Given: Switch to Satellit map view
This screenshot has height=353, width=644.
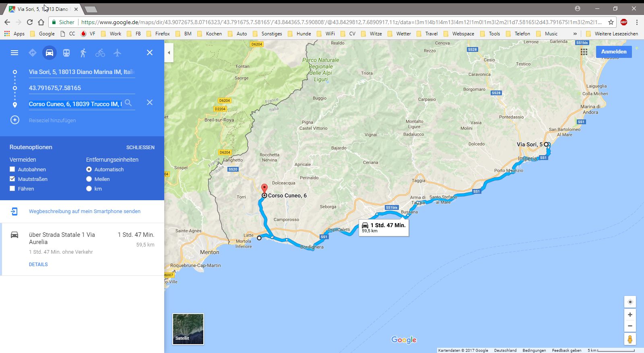Looking at the screenshot, I should pyautogui.click(x=188, y=329).
